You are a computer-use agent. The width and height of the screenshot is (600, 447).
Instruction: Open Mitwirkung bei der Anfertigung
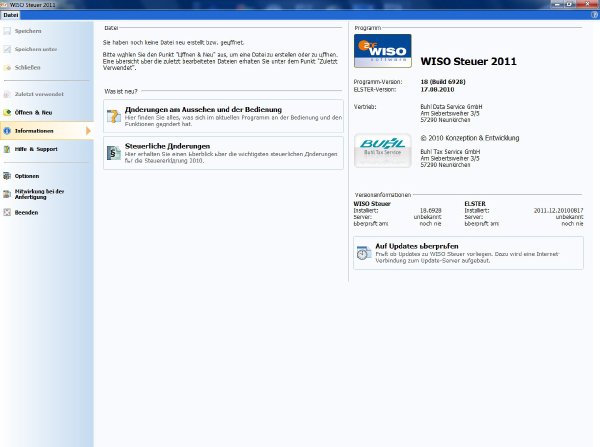(39, 194)
